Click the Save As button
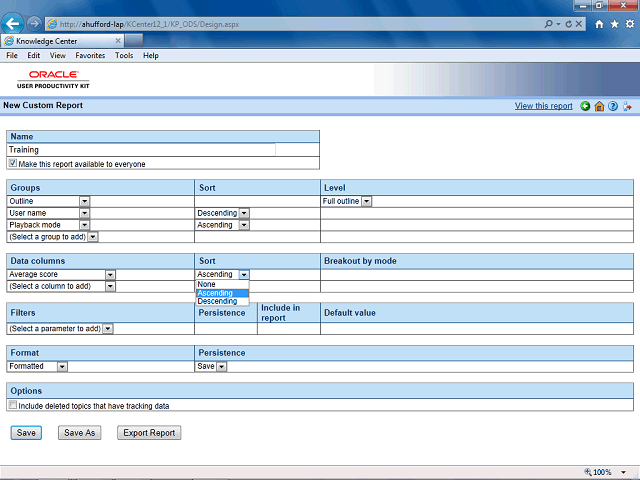The image size is (640, 480). coord(80,433)
